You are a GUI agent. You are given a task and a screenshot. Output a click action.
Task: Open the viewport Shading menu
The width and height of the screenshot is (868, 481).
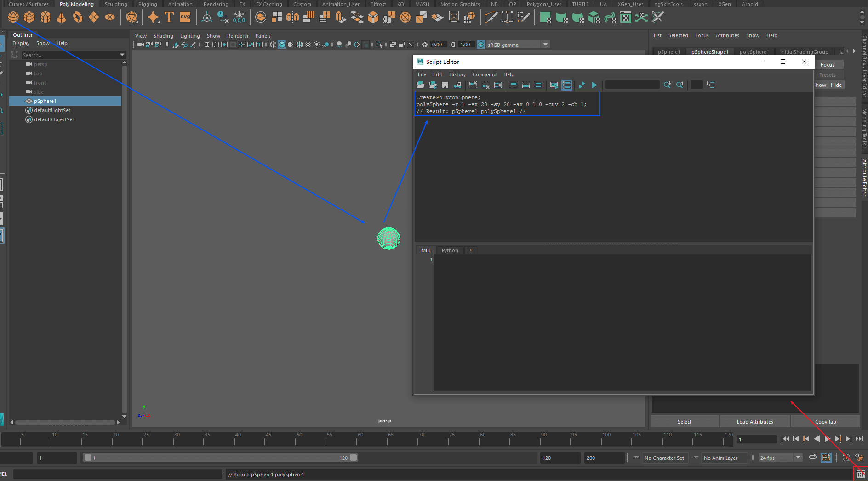tap(163, 36)
